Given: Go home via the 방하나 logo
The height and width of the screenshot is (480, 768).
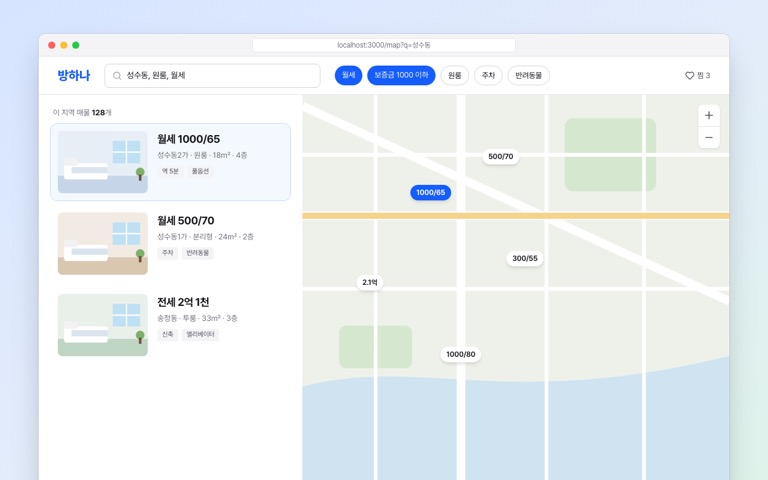Looking at the screenshot, I should coord(74,75).
